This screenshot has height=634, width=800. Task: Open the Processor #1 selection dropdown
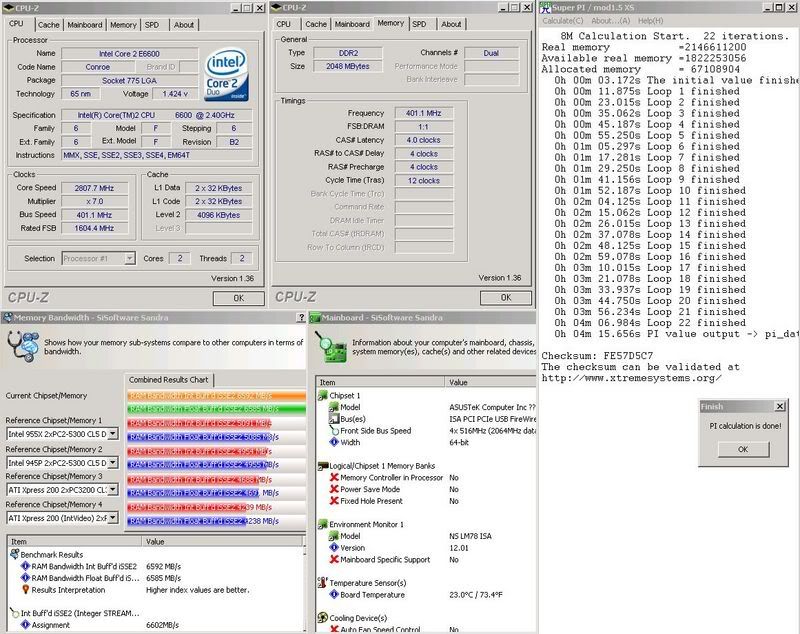point(130,259)
